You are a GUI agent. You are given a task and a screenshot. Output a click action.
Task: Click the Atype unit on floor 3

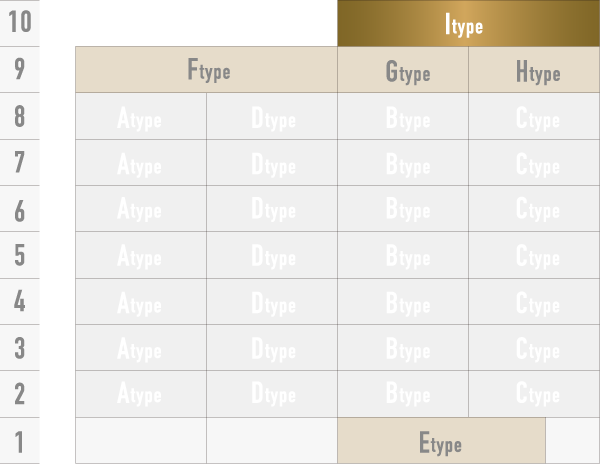point(140,347)
